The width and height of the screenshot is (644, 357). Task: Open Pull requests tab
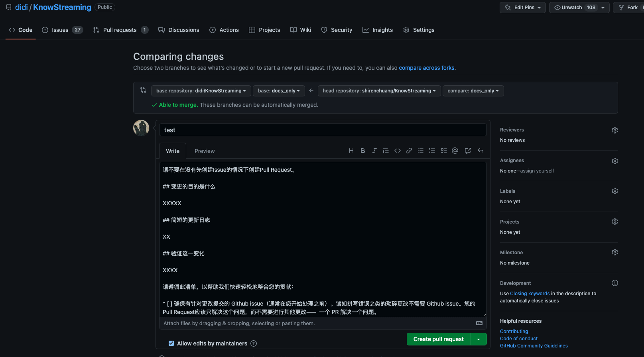point(120,30)
